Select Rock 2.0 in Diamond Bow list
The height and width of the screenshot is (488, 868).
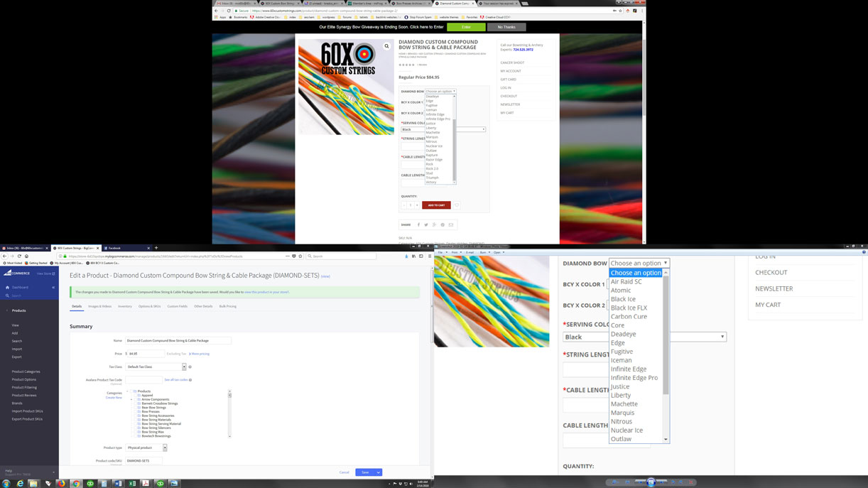point(432,168)
